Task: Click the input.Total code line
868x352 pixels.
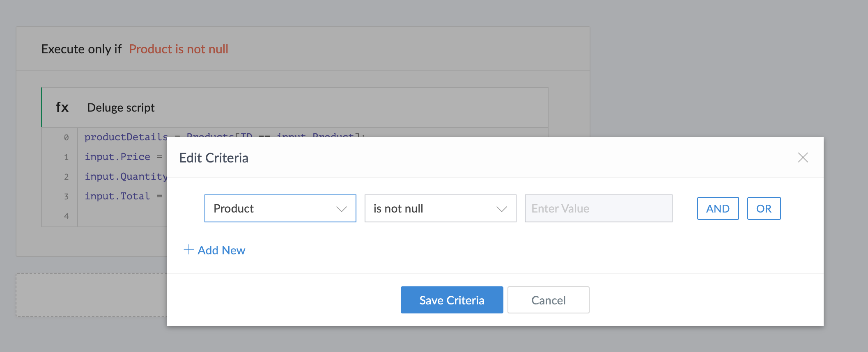Action: (123, 196)
